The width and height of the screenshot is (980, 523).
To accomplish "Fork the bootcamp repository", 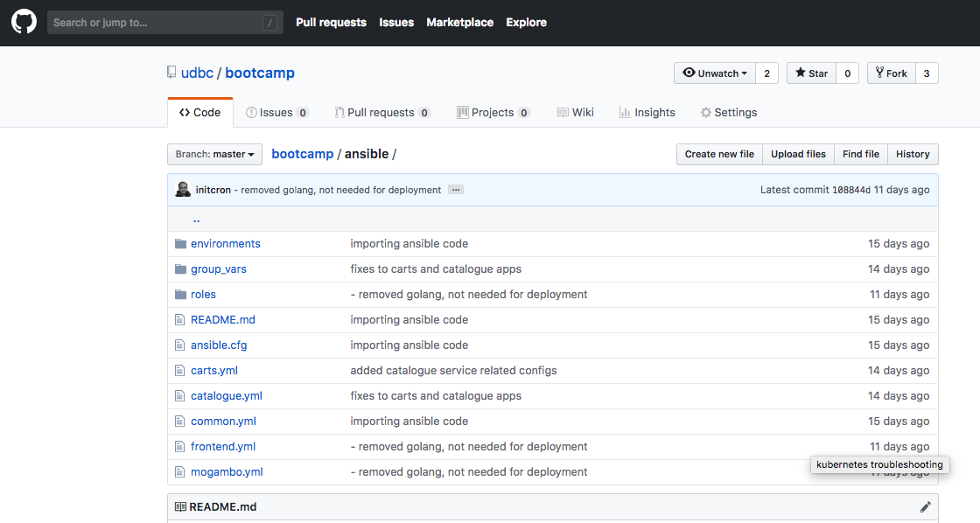I will coord(892,73).
